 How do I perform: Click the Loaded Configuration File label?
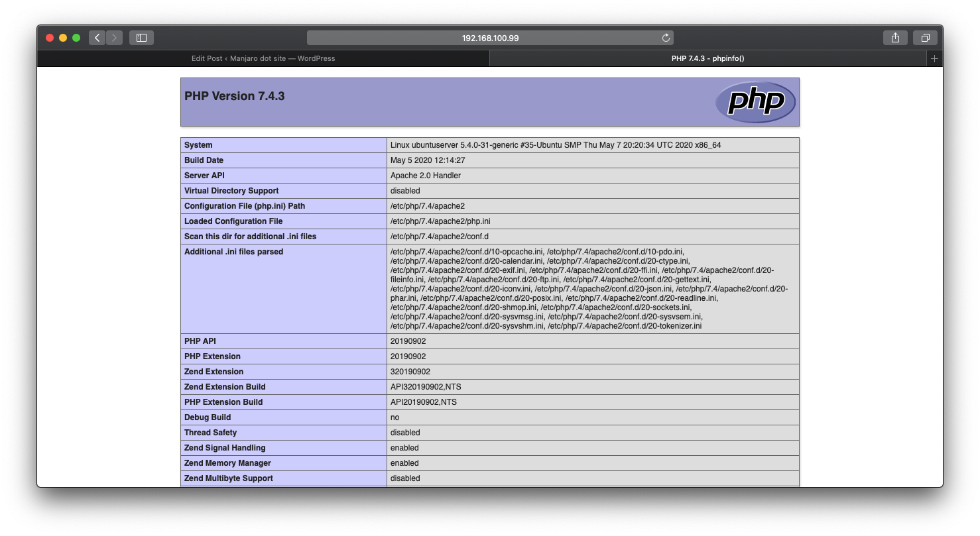tap(233, 221)
